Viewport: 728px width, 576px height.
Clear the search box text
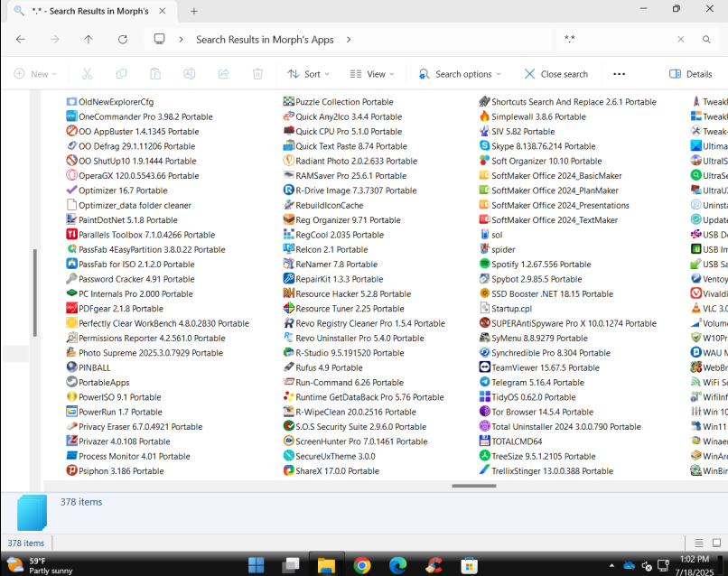(x=681, y=40)
